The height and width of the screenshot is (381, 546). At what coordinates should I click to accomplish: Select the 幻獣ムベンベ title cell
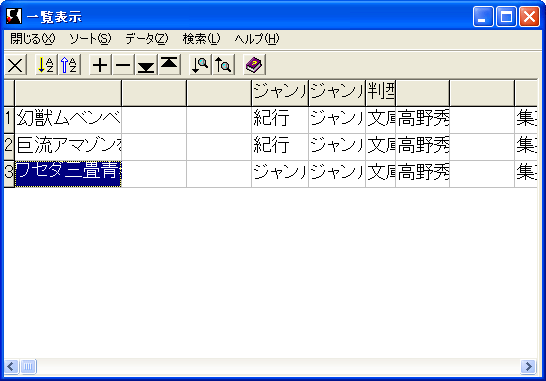pos(68,120)
